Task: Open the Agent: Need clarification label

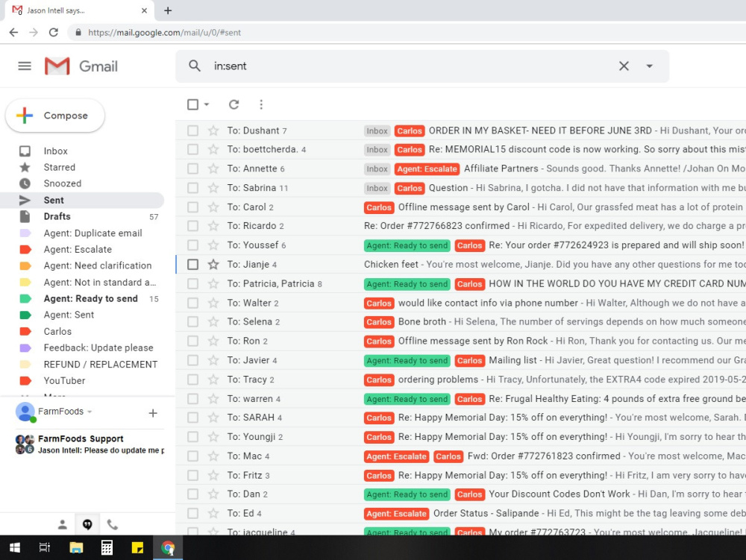Action: click(98, 265)
